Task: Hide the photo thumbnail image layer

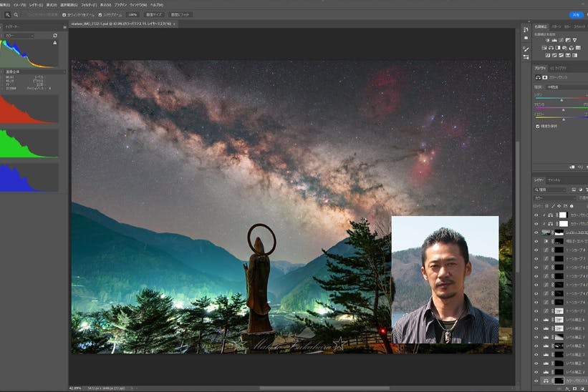Action: [x=536, y=232]
